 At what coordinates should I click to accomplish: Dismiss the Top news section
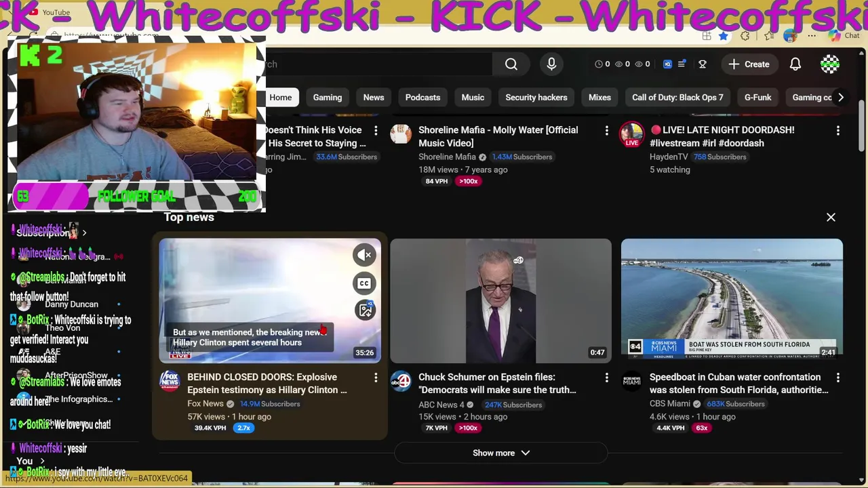click(831, 218)
